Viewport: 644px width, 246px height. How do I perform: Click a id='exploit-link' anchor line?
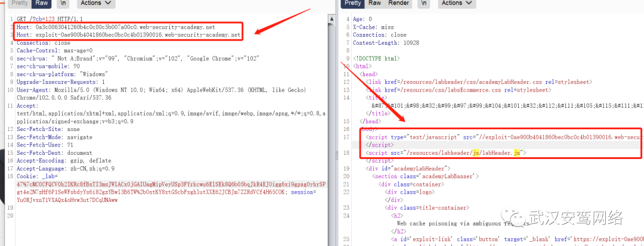[517, 239]
